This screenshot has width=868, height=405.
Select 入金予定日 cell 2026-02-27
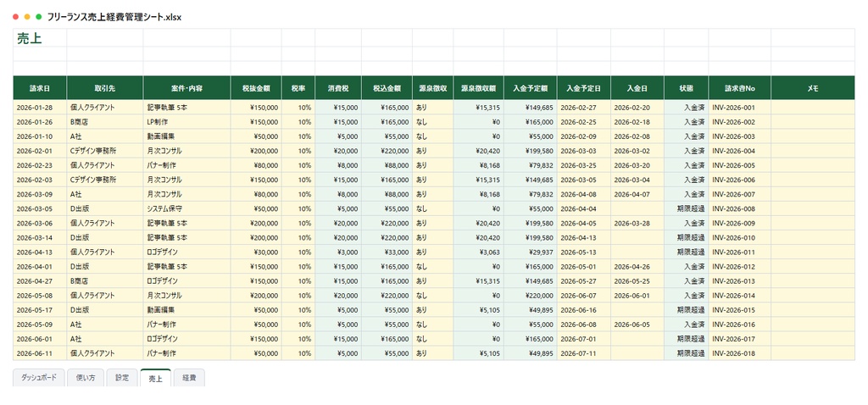click(x=583, y=108)
